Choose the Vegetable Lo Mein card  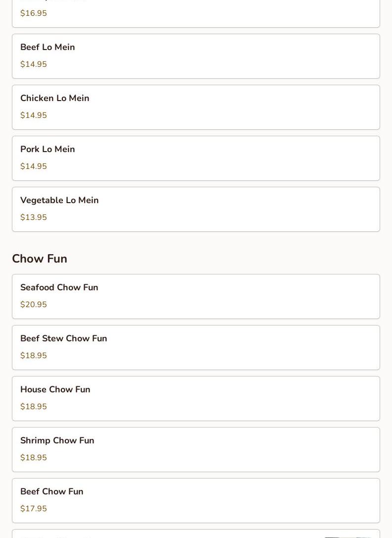click(x=196, y=209)
